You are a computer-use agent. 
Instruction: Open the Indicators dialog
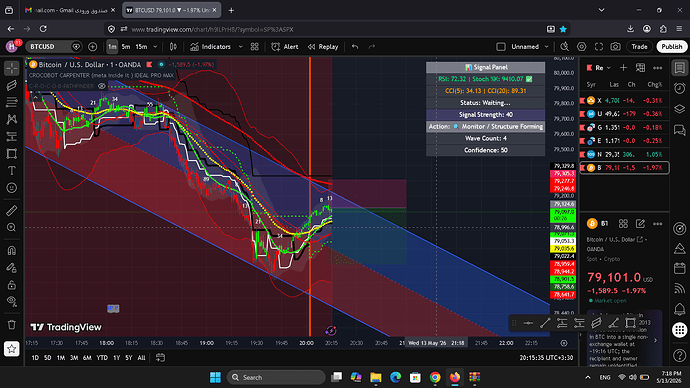coord(211,47)
